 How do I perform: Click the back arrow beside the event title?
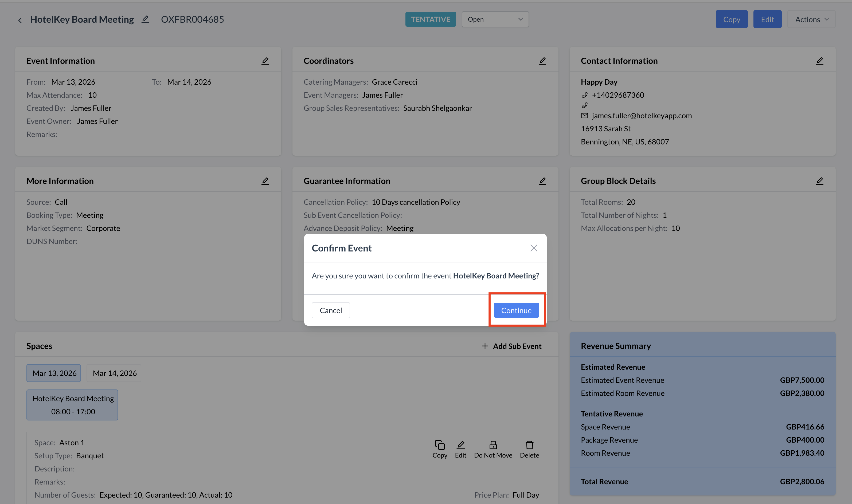click(x=20, y=20)
